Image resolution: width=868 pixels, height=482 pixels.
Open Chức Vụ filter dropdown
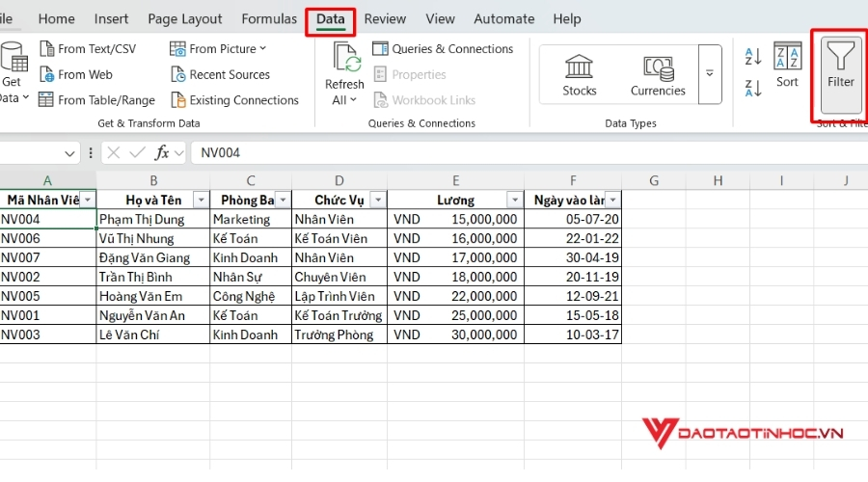click(x=378, y=200)
